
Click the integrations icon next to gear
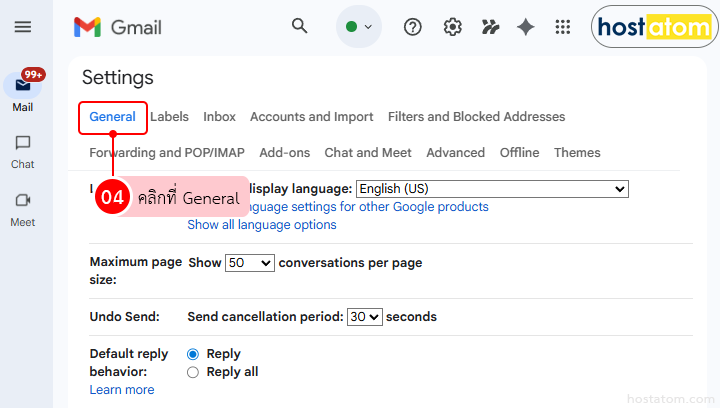point(490,27)
